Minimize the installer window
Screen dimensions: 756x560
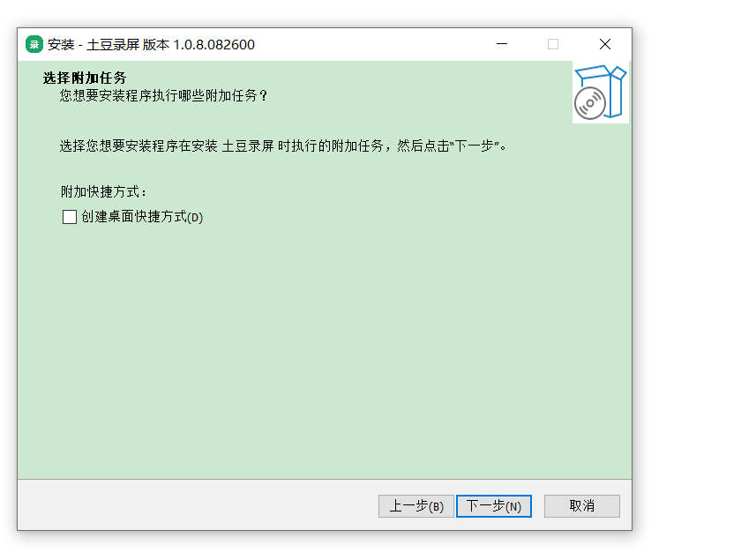tap(502, 44)
